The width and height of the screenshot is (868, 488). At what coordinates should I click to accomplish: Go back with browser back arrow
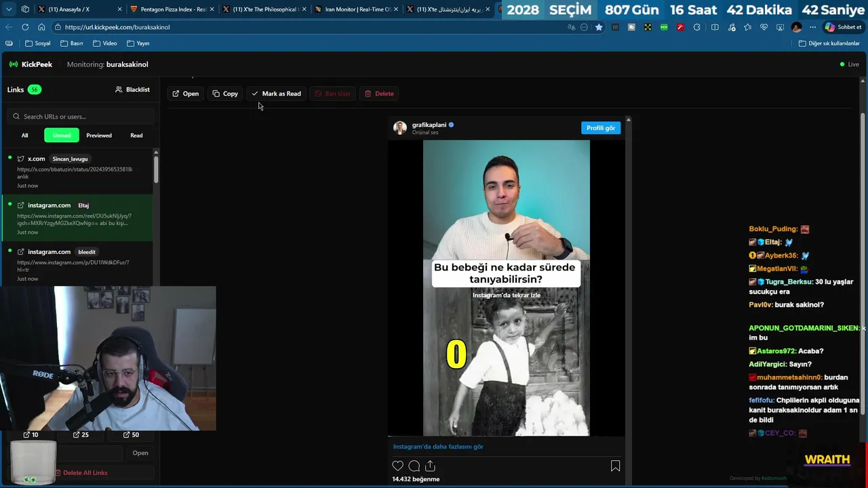pyautogui.click(x=9, y=27)
